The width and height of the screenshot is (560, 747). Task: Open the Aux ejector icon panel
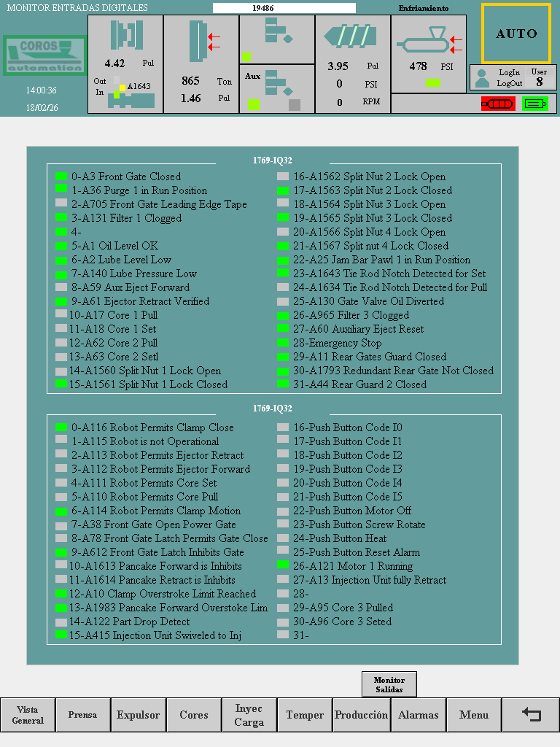(x=277, y=88)
